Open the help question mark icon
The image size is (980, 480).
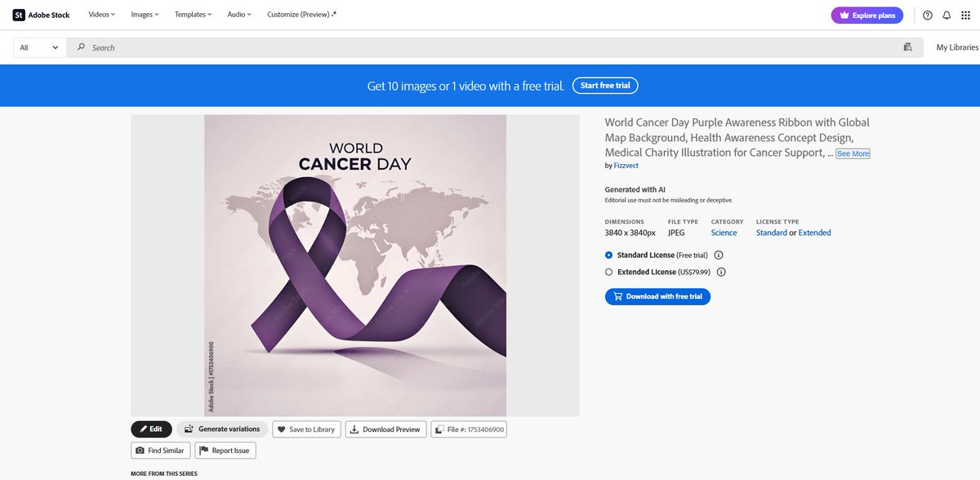click(x=928, y=15)
